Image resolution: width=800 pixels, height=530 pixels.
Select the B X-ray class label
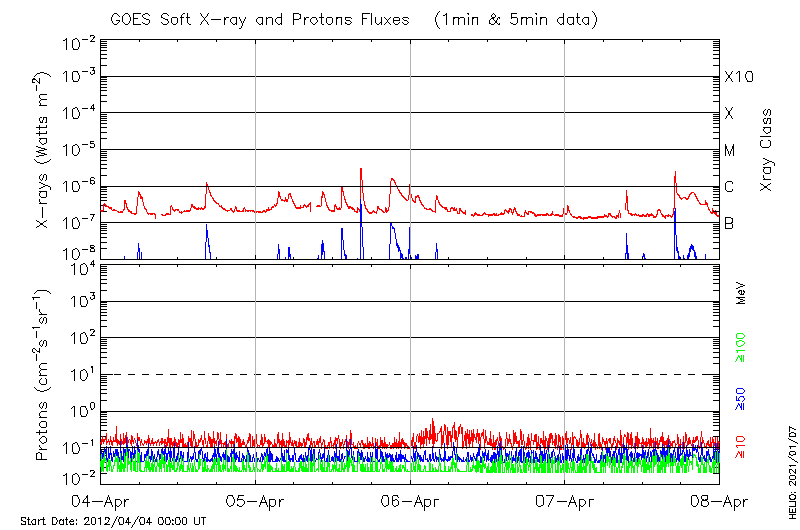[x=729, y=223]
